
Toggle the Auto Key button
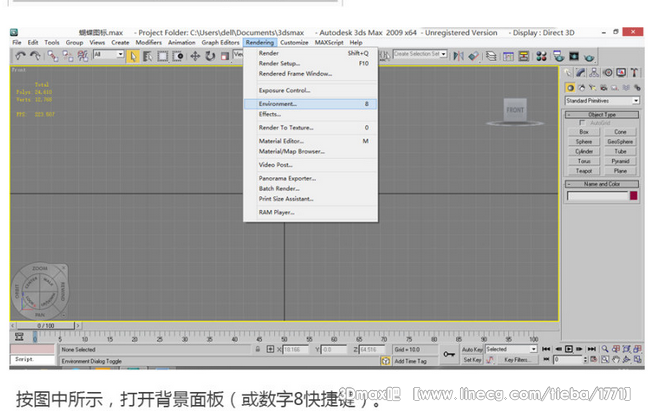(472, 350)
